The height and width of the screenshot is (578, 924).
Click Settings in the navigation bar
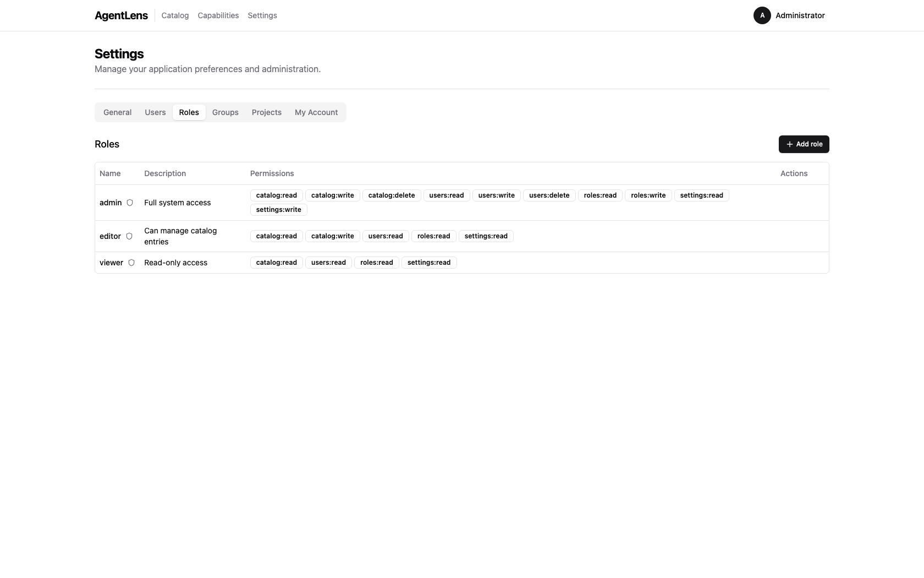coord(262,15)
